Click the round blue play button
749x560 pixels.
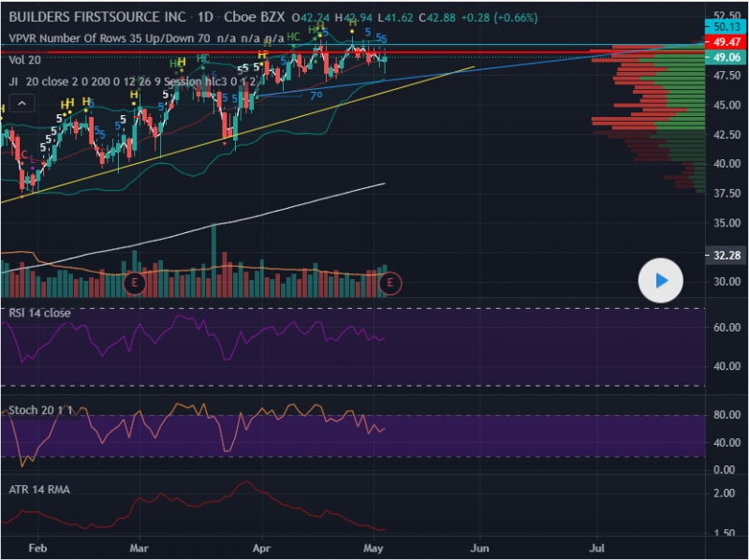(x=661, y=280)
